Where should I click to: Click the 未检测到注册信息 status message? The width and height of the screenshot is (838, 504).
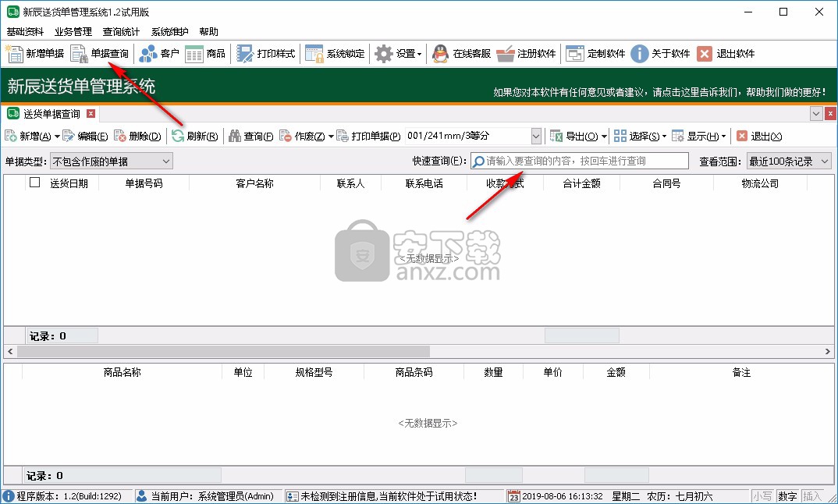click(x=389, y=496)
